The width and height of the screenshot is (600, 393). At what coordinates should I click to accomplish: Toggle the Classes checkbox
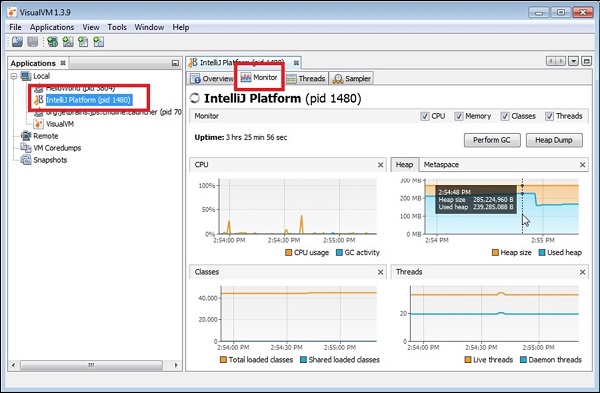coord(505,116)
